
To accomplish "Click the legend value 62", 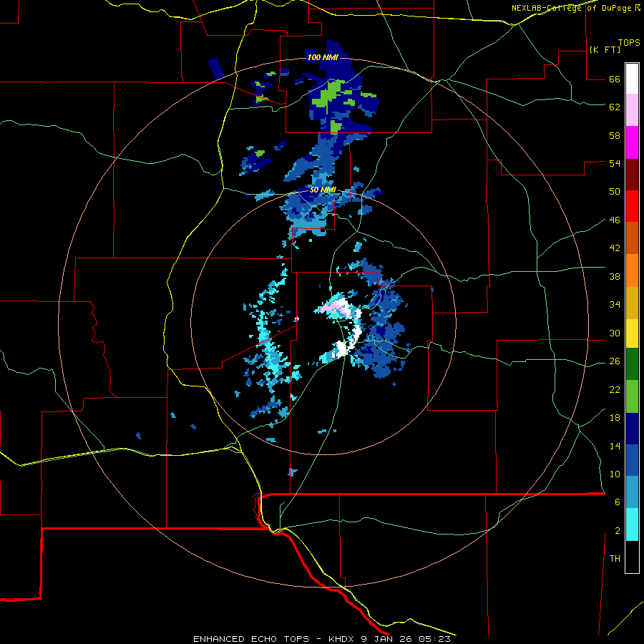I will click(615, 107).
